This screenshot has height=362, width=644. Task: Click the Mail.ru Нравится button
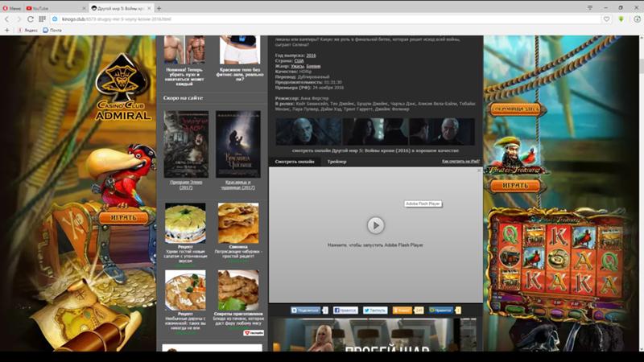tap(440, 311)
